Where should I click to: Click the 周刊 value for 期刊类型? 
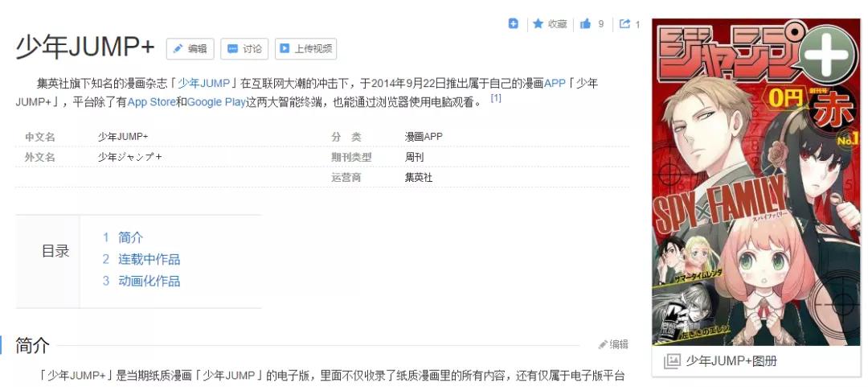pos(414,158)
